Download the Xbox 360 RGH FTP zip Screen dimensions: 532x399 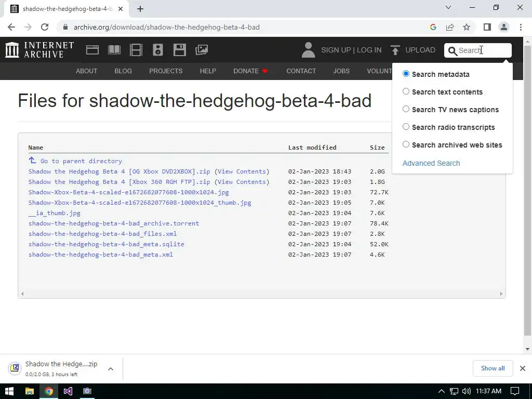coord(119,182)
